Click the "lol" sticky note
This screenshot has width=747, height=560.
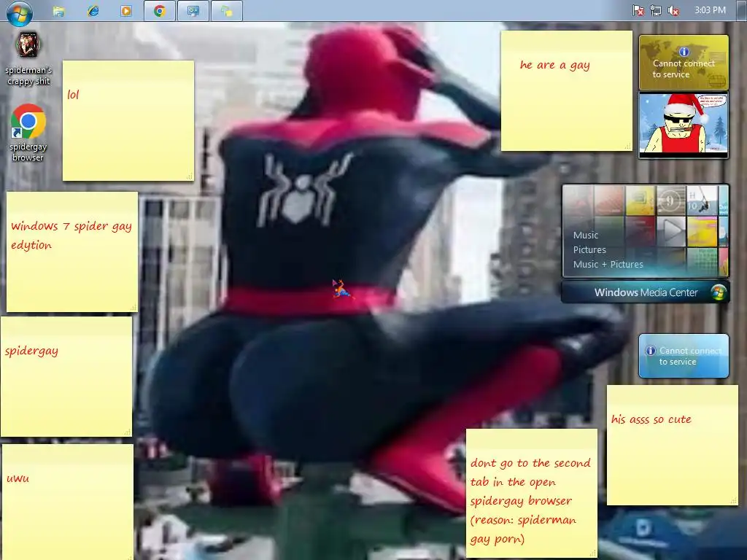click(128, 120)
